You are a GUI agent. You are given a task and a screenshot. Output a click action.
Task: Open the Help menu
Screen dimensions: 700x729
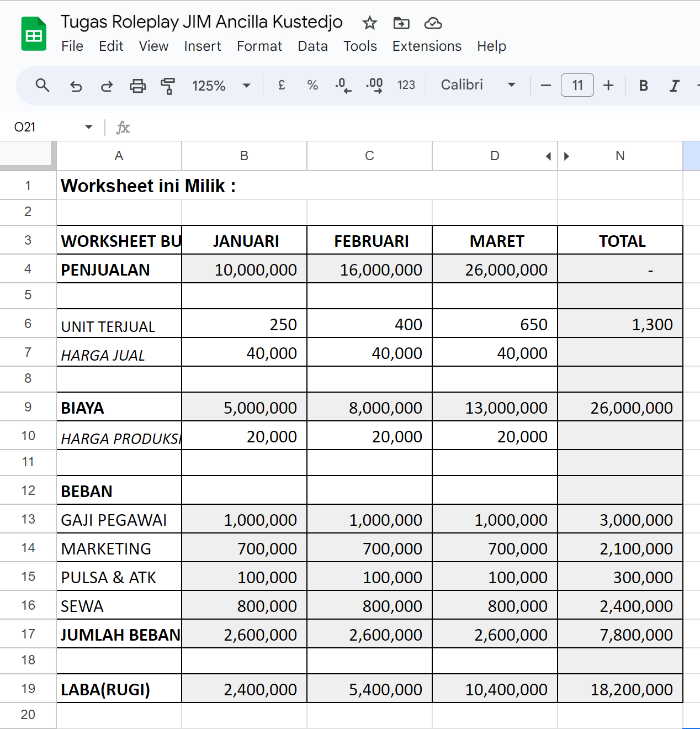[x=492, y=46]
